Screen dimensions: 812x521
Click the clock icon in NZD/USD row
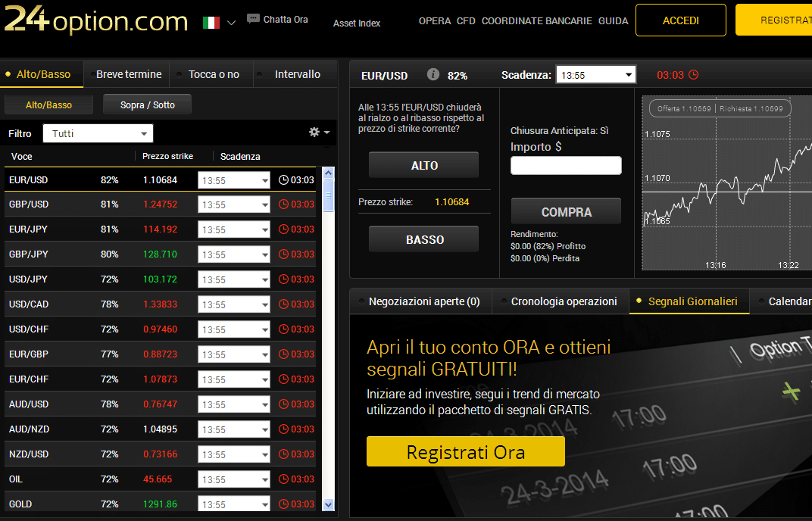tap(283, 454)
